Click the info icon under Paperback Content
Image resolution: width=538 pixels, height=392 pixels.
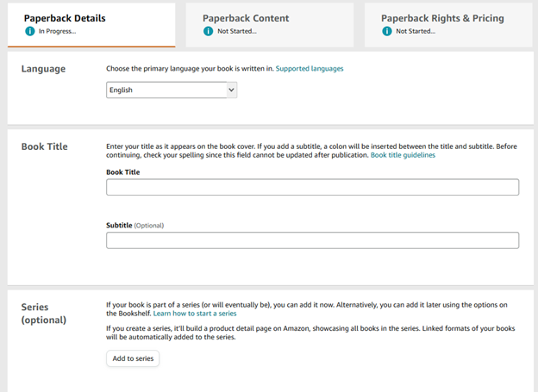click(x=208, y=31)
